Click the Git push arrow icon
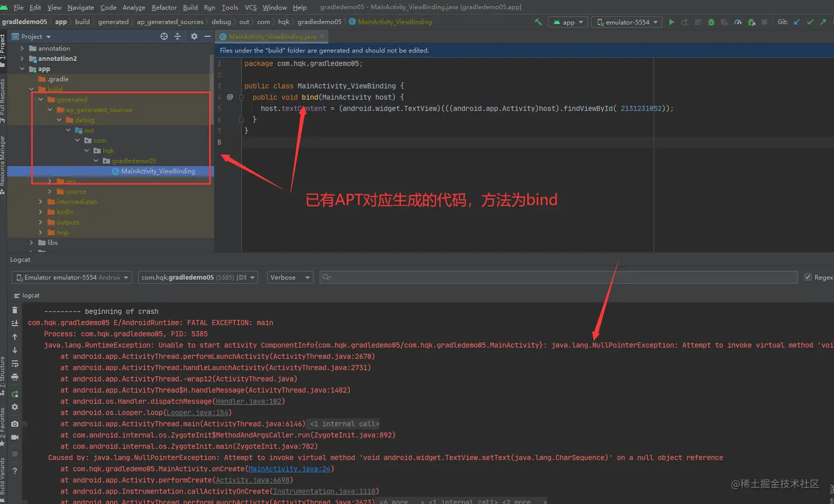Viewport: 834px width, 504px height. pos(823,22)
